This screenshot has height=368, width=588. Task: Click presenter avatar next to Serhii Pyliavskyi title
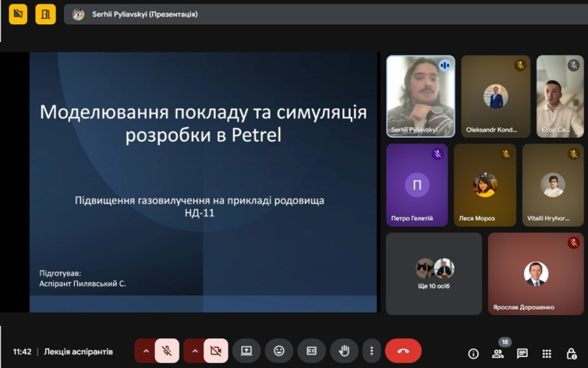pyautogui.click(x=79, y=14)
